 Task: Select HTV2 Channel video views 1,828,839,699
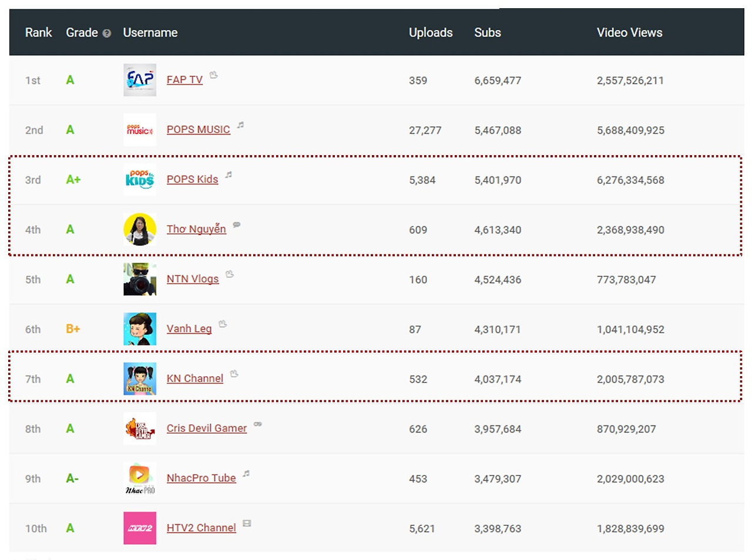coord(630,529)
